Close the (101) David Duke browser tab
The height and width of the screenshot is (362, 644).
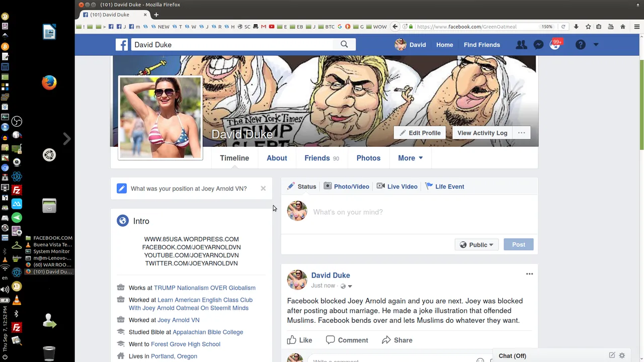(x=145, y=15)
